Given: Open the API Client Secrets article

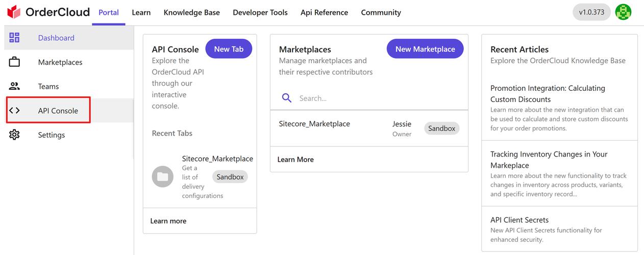Looking at the screenshot, I should pos(519,220).
